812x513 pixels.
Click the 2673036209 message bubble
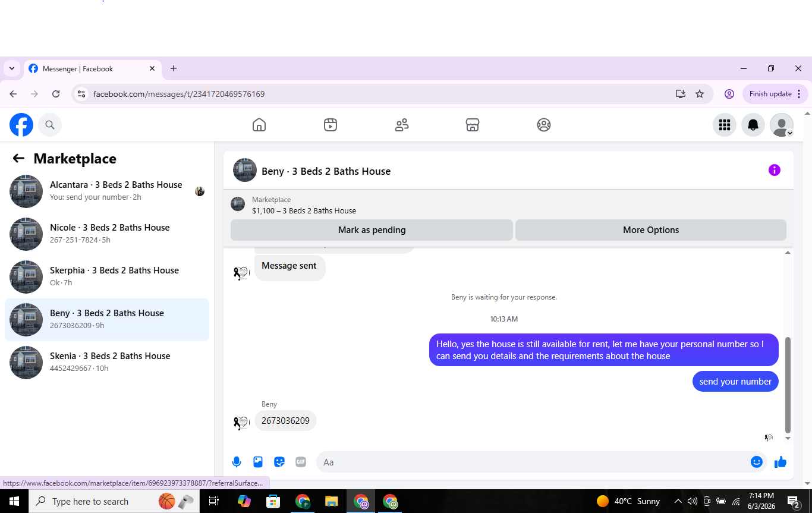point(285,421)
